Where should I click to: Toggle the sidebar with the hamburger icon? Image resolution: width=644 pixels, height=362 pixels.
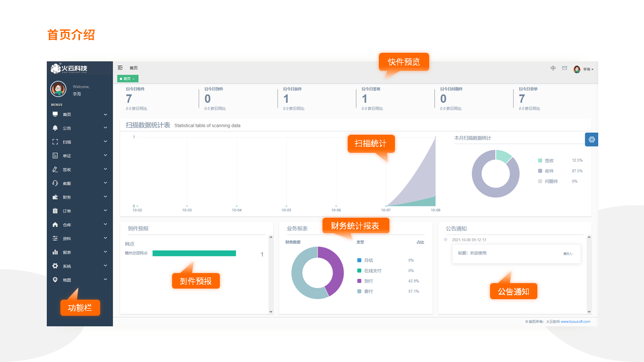(x=120, y=67)
